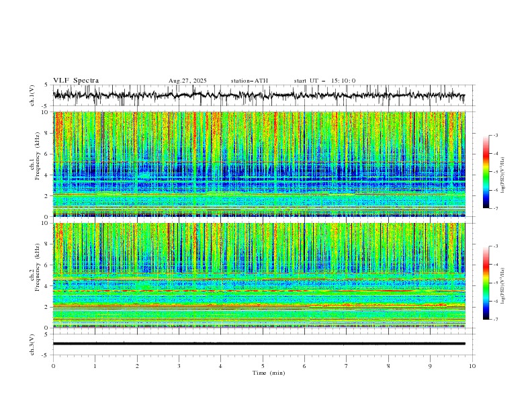The height and width of the screenshot is (411, 532).
Task: Click time axis tick label '8'
Action: (x=388, y=366)
